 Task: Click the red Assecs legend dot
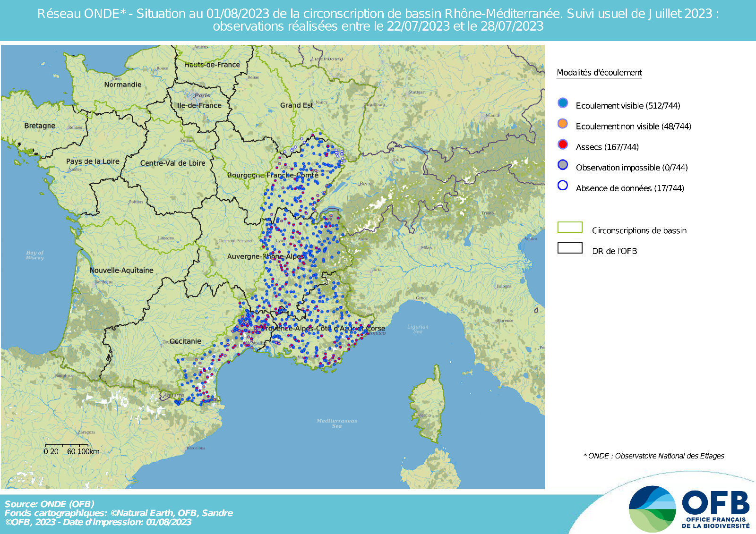pos(562,144)
